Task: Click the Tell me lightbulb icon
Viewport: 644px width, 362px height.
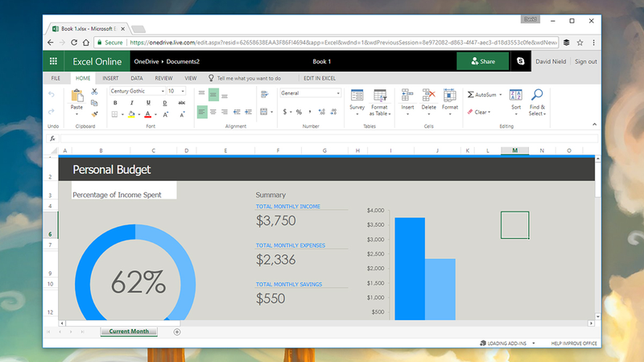Action: point(211,78)
